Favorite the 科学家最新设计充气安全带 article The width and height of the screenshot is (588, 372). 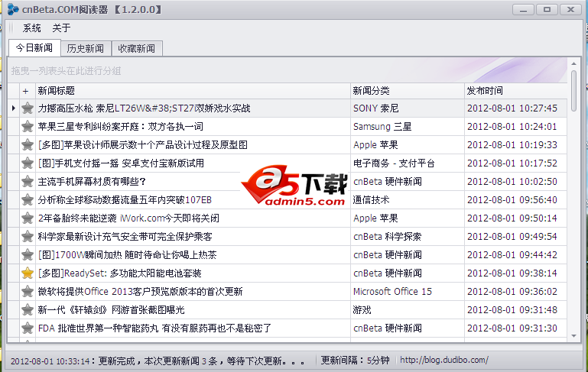(28, 237)
